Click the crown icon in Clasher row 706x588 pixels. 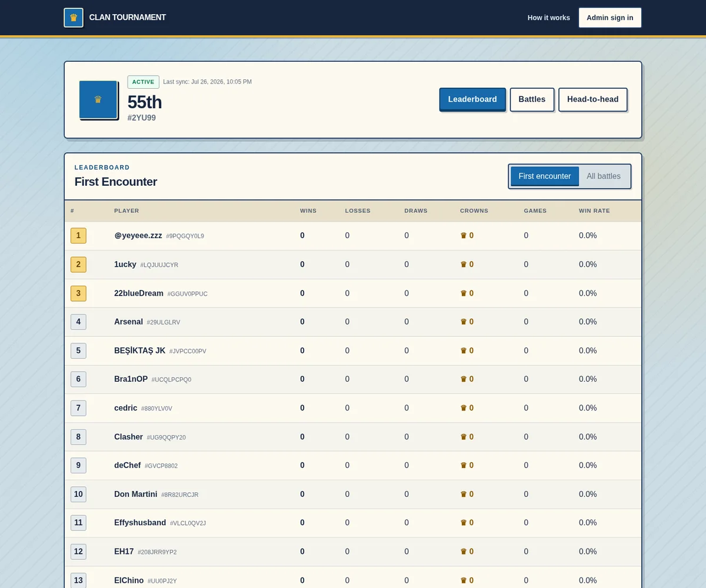click(x=464, y=437)
